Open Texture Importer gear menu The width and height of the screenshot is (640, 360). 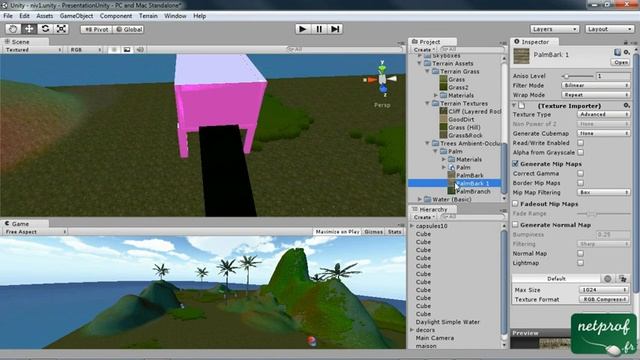(x=627, y=106)
